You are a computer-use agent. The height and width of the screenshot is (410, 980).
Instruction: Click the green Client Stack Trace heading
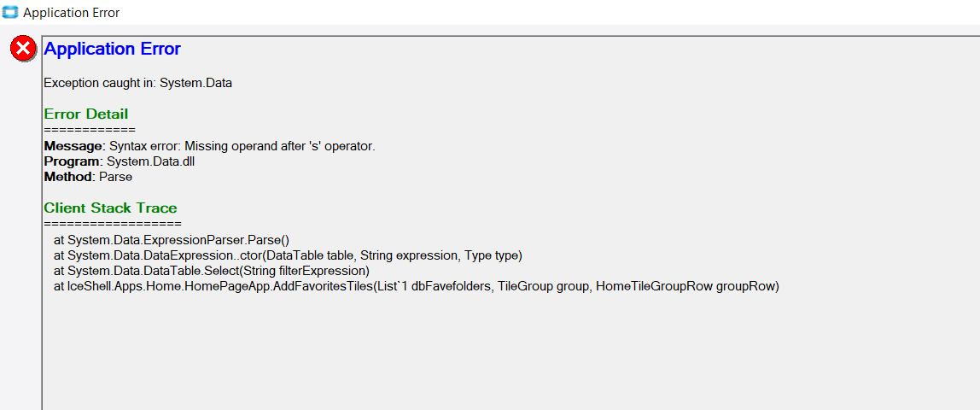(x=111, y=208)
